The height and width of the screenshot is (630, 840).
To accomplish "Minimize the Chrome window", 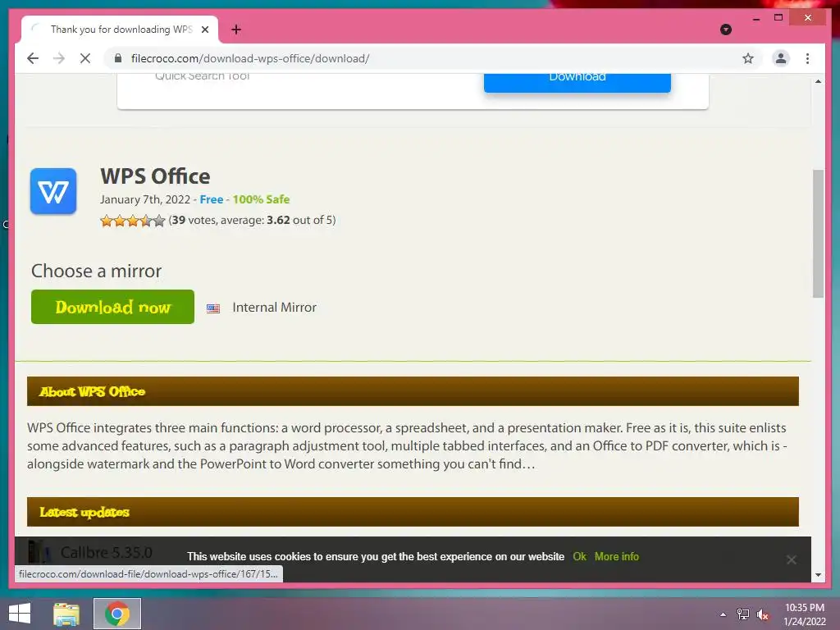I will [x=756, y=18].
